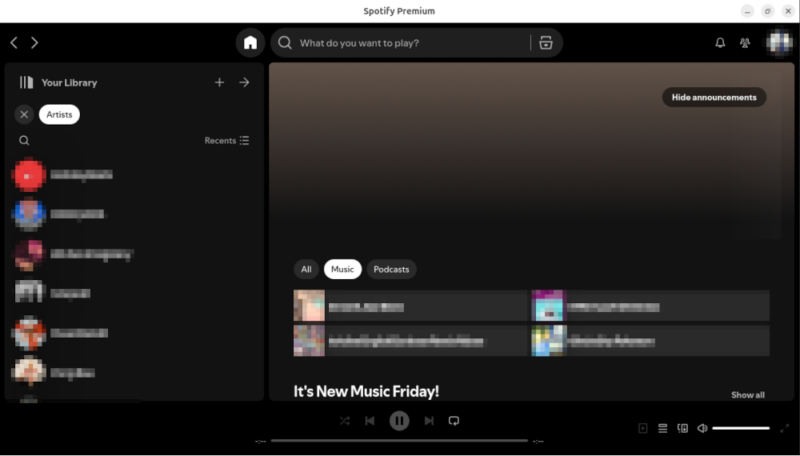Maximize the Spotify Premium window

tap(768, 11)
